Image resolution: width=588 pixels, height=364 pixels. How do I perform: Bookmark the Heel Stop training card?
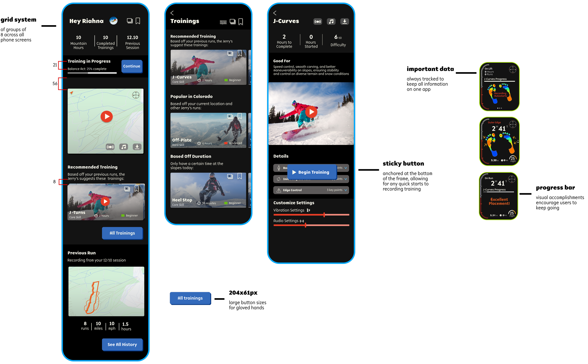point(240,176)
